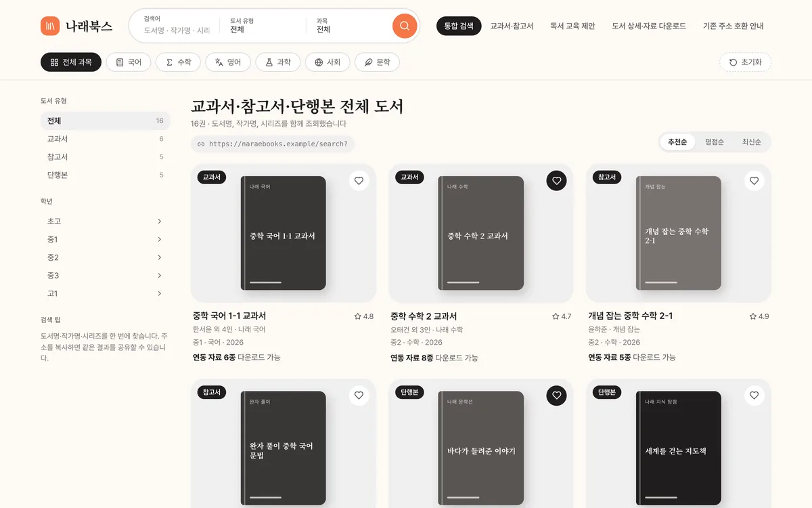
Task: Toggle favorite heart on 세계를 걷는 지도책
Action: click(754, 396)
